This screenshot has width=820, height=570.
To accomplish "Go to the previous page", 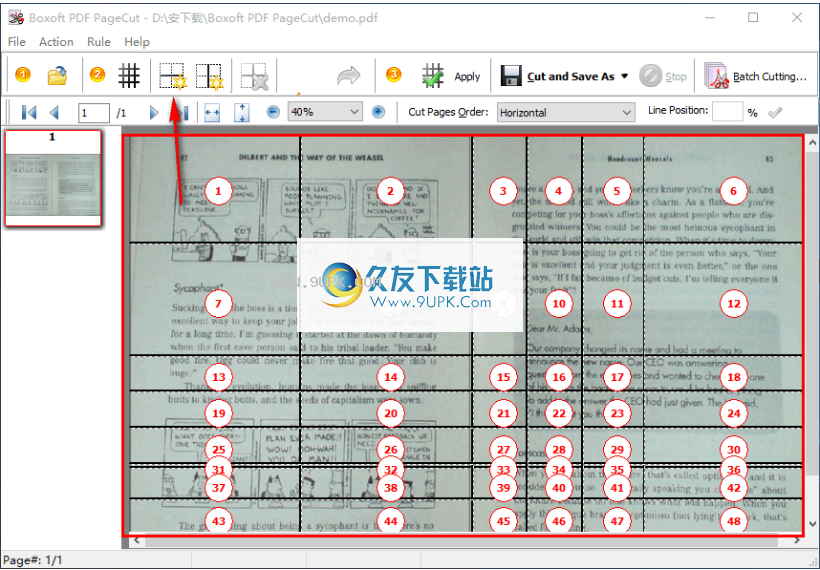I will click(54, 112).
